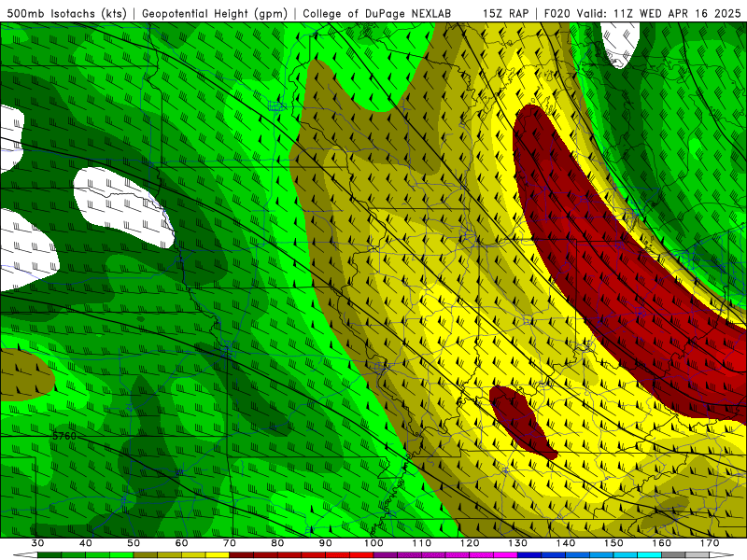Click the 'Valid: 11Z WED APR 16 2025' text
747x560 pixels.
659,14
